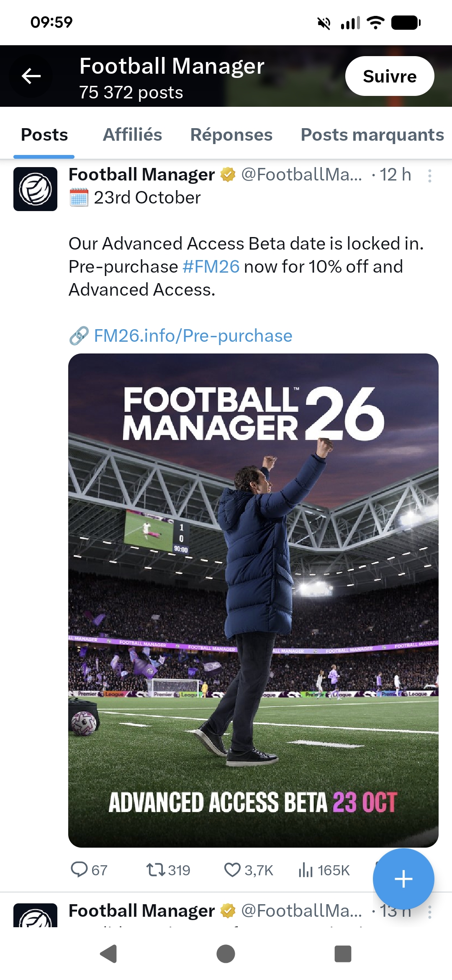Open more options on the 13 h post
The width and height of the screenshot is (452, 980).
point(429,912)
